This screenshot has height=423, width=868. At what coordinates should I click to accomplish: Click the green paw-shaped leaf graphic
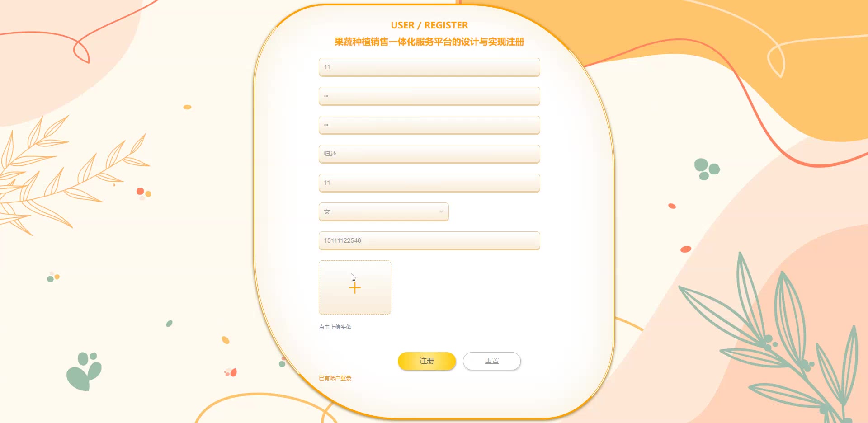[x=84, y=371]
